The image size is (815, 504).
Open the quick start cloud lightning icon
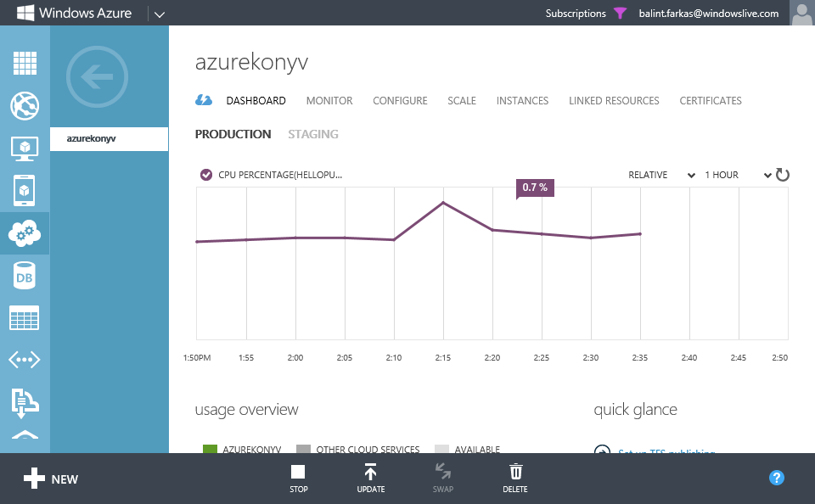(204, 100)
